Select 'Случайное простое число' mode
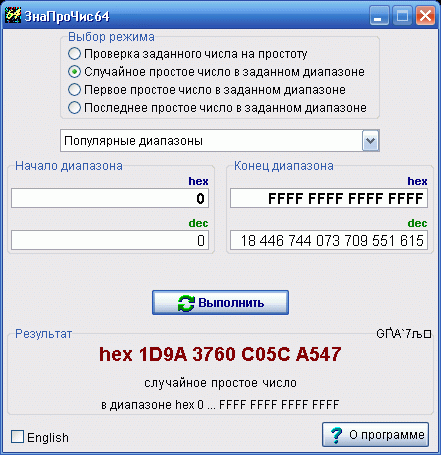 (x=74, y=72)
